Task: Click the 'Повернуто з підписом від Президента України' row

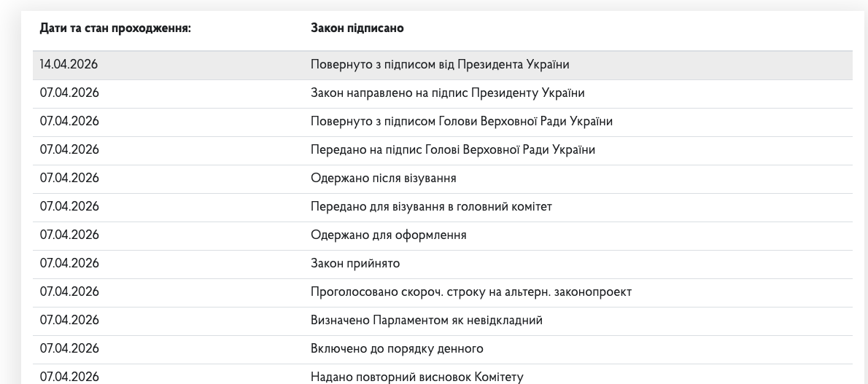Action: tap(440, 65)
